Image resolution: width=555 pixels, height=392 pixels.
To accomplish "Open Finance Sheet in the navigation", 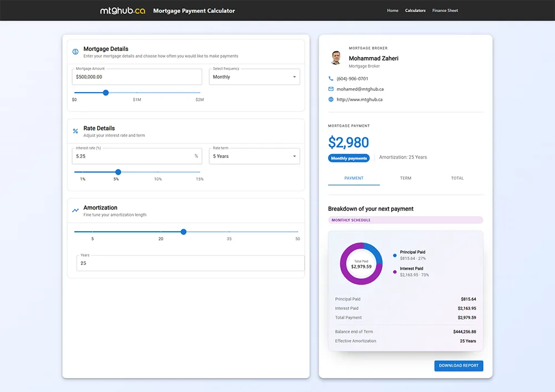I will [445, 11].
